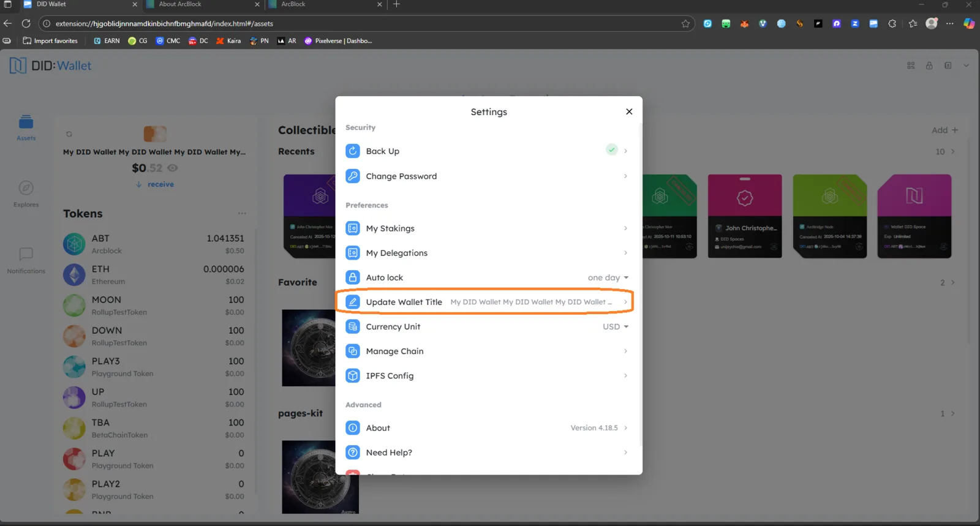Close the Settings dialog
Viewport: 980px width, 526px height.
point(629,111)
